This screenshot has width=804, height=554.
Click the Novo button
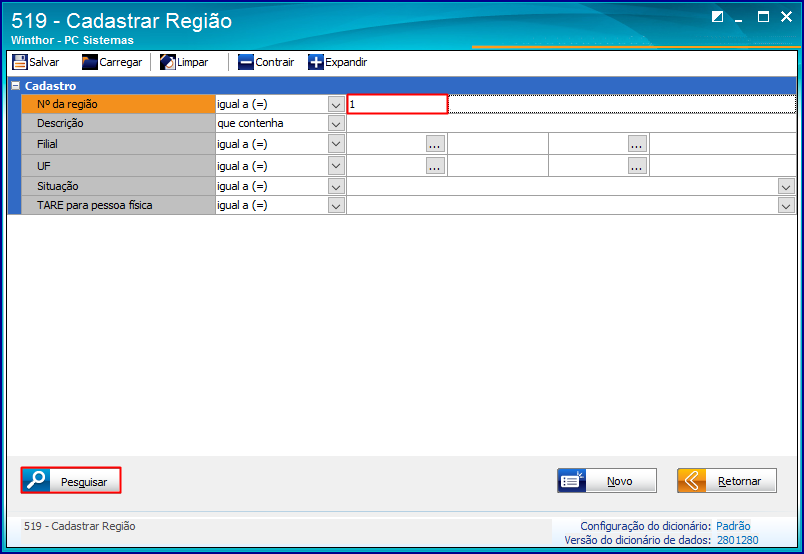click(x=607, y=481)
